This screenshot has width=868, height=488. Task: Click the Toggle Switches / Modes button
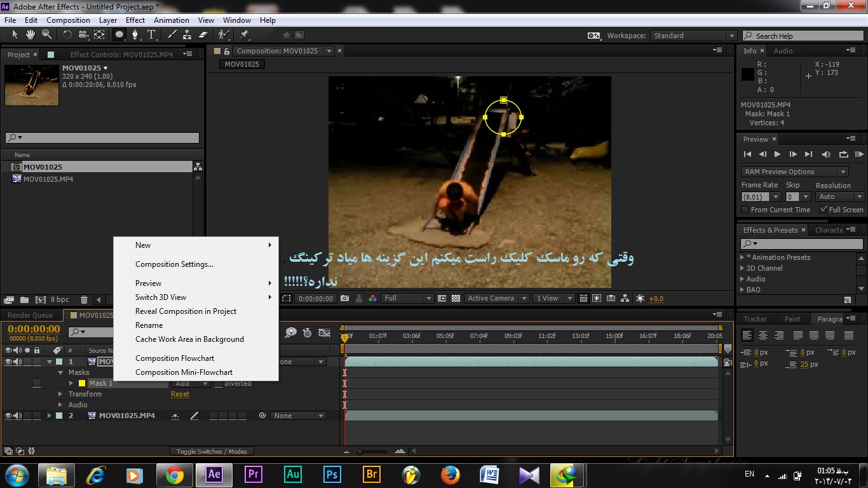pos(212,451)
